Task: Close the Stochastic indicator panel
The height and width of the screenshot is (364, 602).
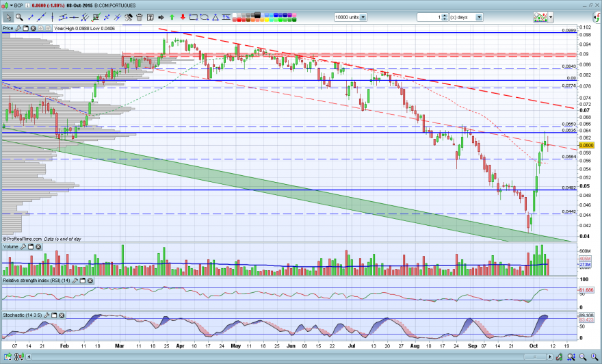Action: tap(62, 315)
